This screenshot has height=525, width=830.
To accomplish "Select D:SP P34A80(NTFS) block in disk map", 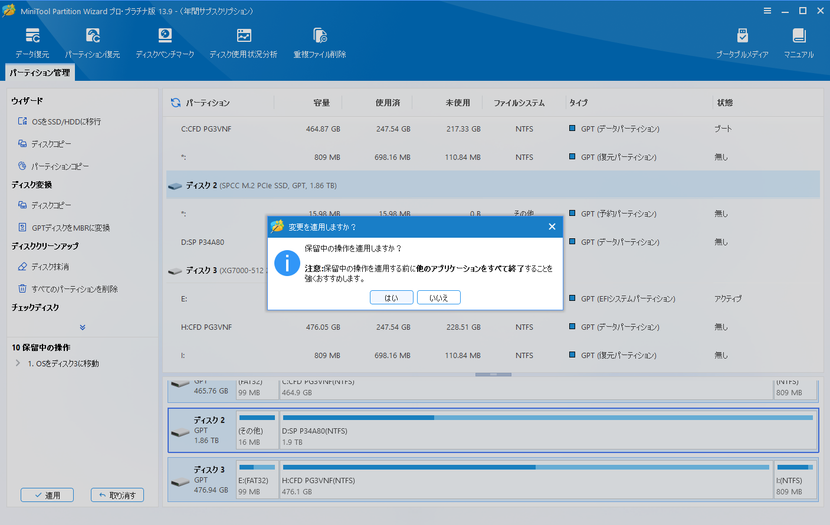I will click(x=548, y=430).
